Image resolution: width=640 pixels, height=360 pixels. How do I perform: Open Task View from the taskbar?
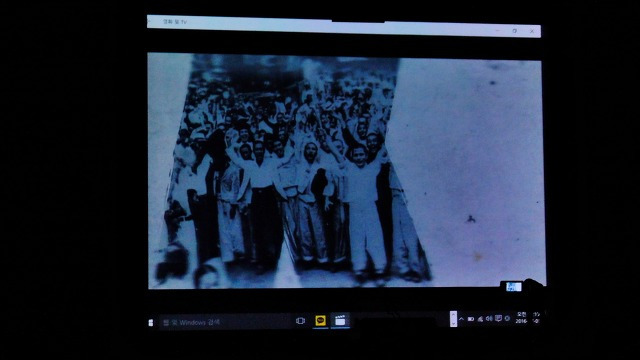(300, 321)
